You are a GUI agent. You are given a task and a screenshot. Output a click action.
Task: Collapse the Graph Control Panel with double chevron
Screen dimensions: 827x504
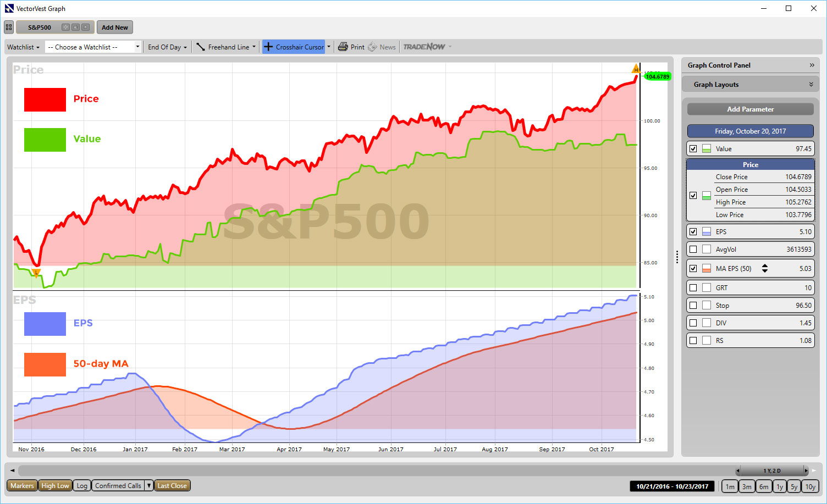tap(812, 65)
